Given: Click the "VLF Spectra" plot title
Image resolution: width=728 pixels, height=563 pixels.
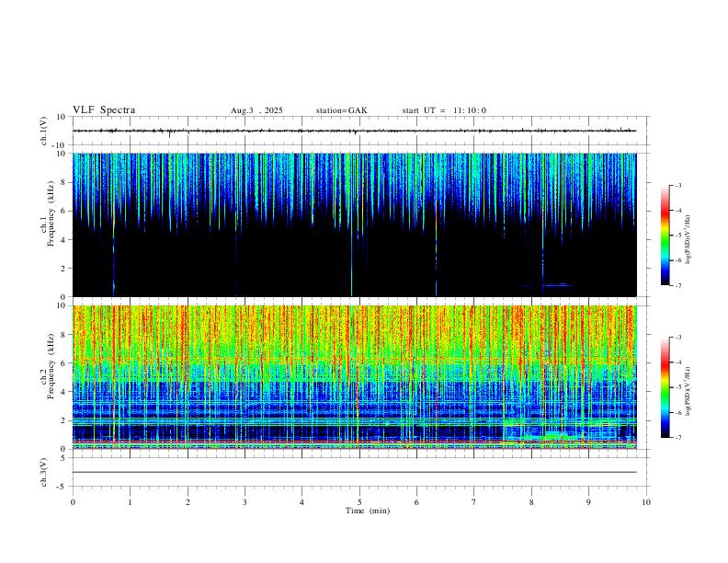Looking at the screenshot, I should click(x=104, y=110).
